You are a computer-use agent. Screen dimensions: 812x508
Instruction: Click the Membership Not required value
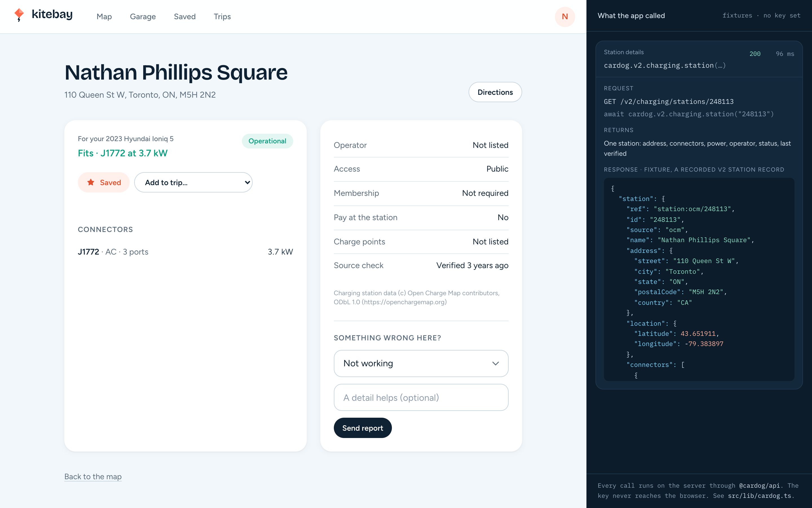point(485,193)
